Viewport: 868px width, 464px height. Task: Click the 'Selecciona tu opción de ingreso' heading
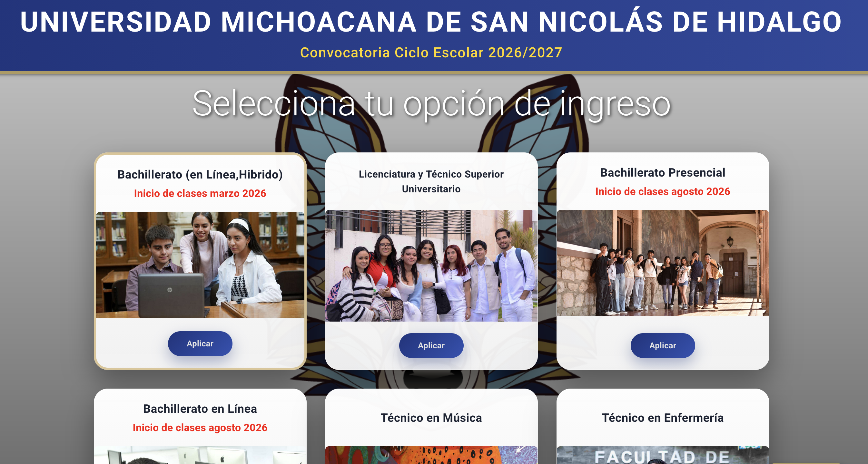coord(431,104)
